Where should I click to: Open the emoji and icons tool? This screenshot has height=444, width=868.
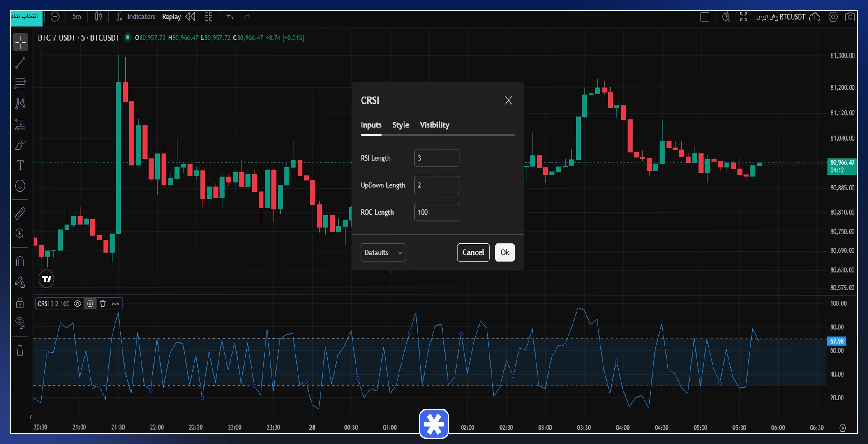click(20, 186)
